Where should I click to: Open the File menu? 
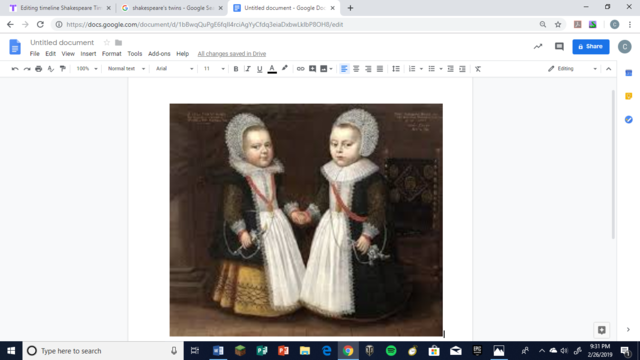pyautogui.click(x=35, y=54)
